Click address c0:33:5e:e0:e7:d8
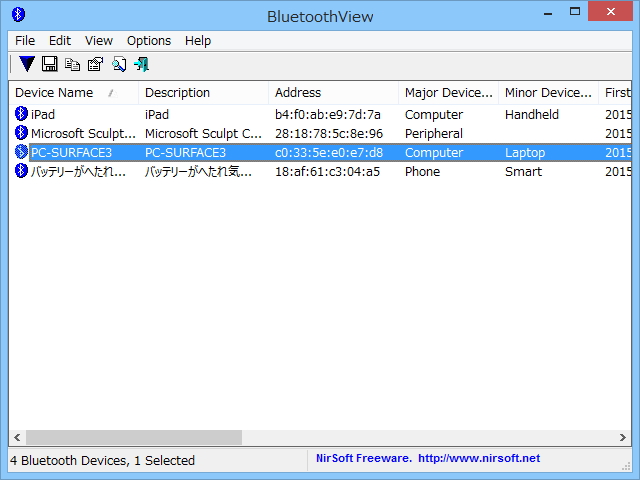The height and width of the screenshot is (480, 640). point(329,153)
